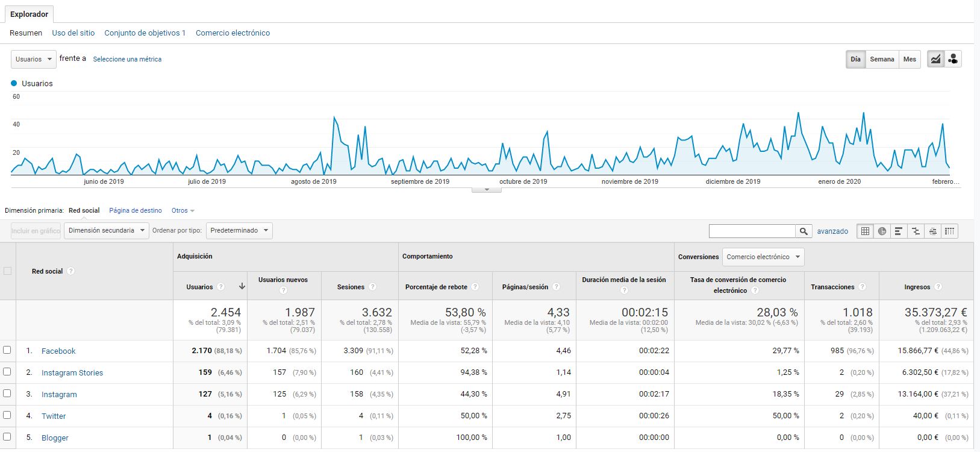This screenshot has height=452, width=980.
Task: Check the Blogger row checkbox
Action: pyautogui.click(x=7, y=437)
